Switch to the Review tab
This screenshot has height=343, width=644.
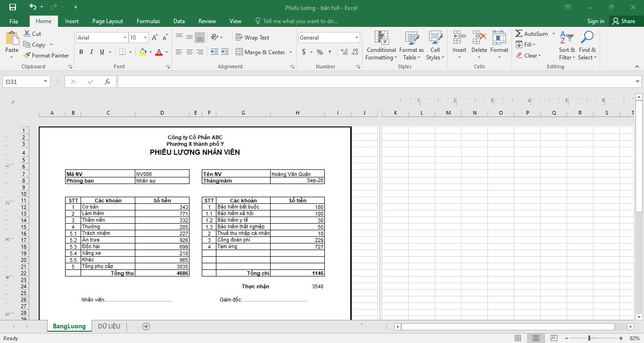(207, 21)
